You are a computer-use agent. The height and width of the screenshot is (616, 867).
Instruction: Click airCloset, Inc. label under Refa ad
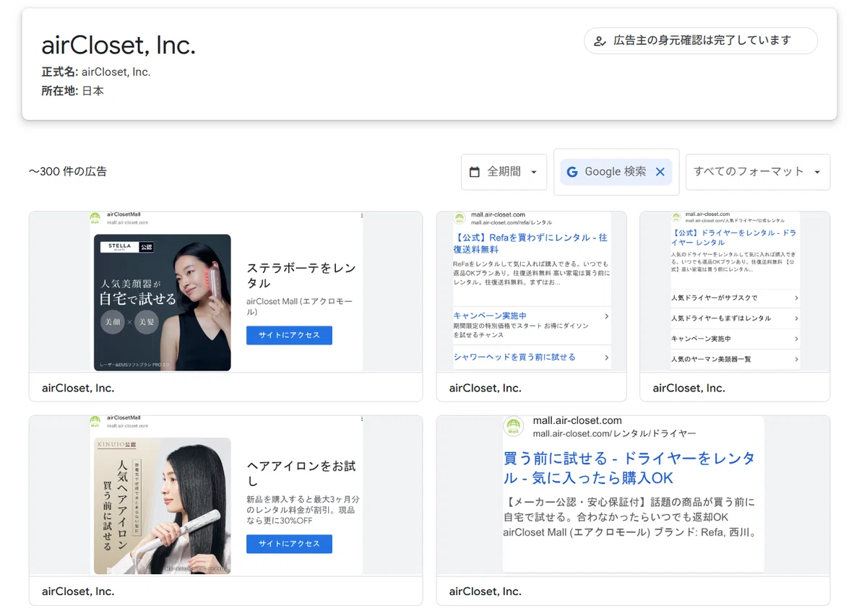(486, 388)
